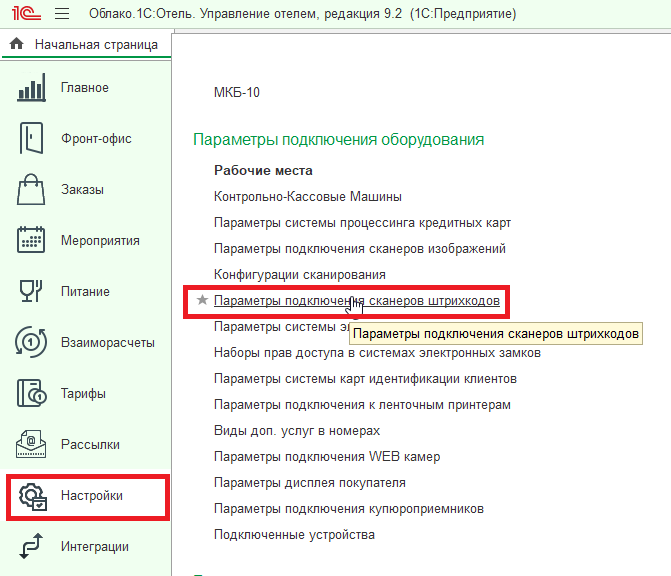Click the Настройки gear icon
The image size is (671, 576).
click(x=33, y=496)
